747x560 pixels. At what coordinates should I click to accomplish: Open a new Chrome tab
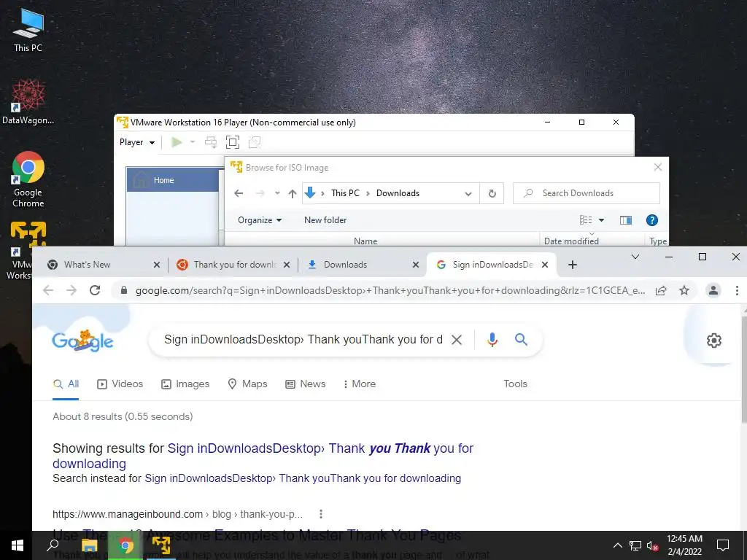(573, 265)
